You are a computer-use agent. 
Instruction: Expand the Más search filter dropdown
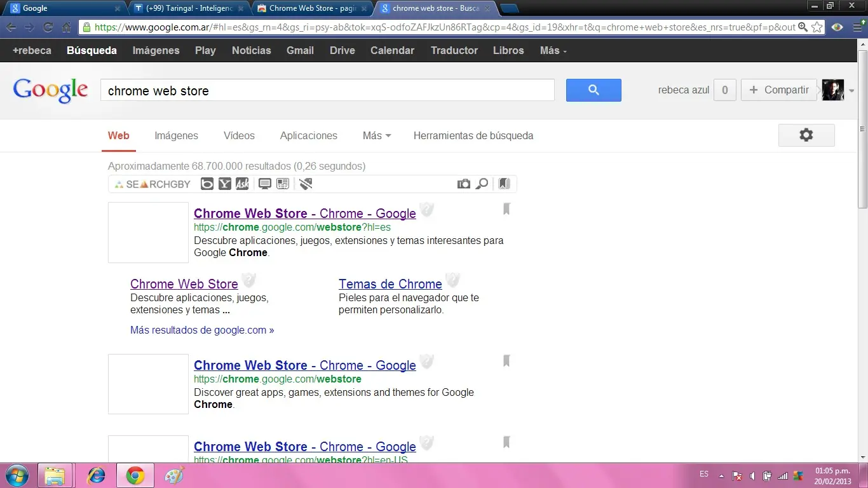pyautogui.click(x=377, y=135)
